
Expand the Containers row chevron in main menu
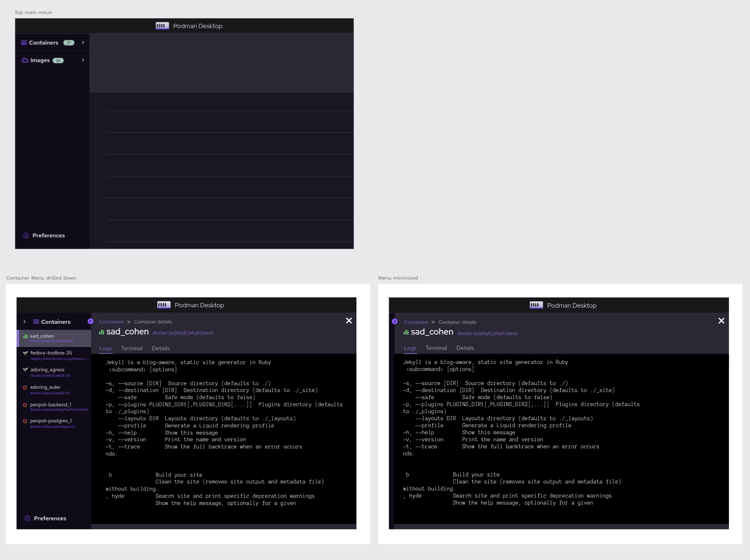coord(82,42)
